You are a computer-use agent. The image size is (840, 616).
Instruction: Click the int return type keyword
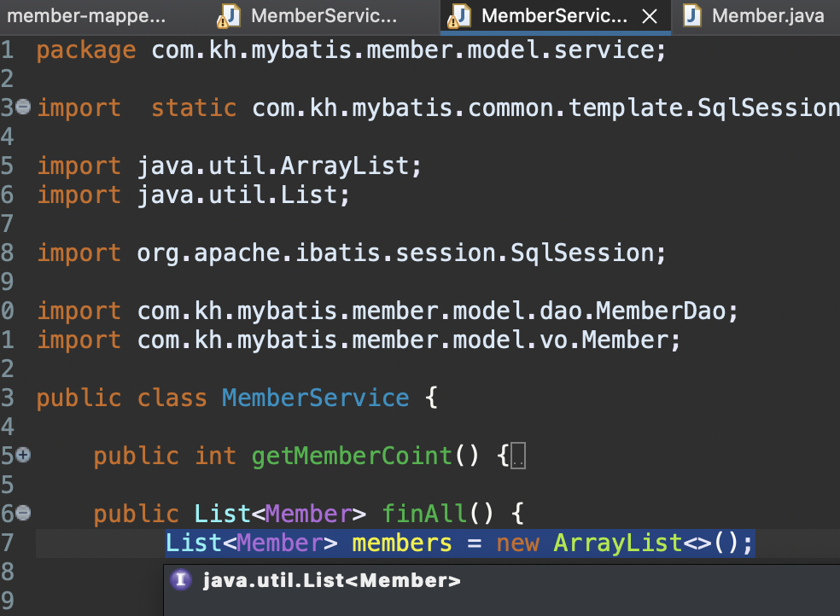click(215, 456)
